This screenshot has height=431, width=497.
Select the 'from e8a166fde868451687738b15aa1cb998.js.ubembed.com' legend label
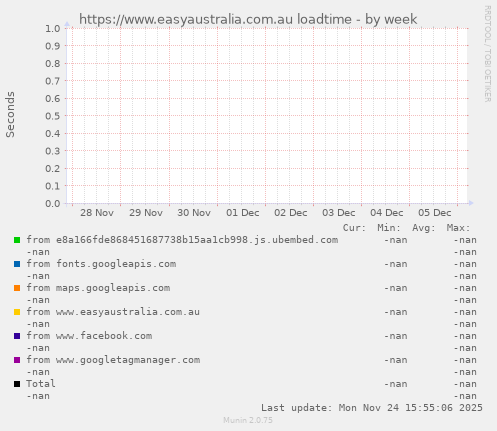[x=182, y=240]
